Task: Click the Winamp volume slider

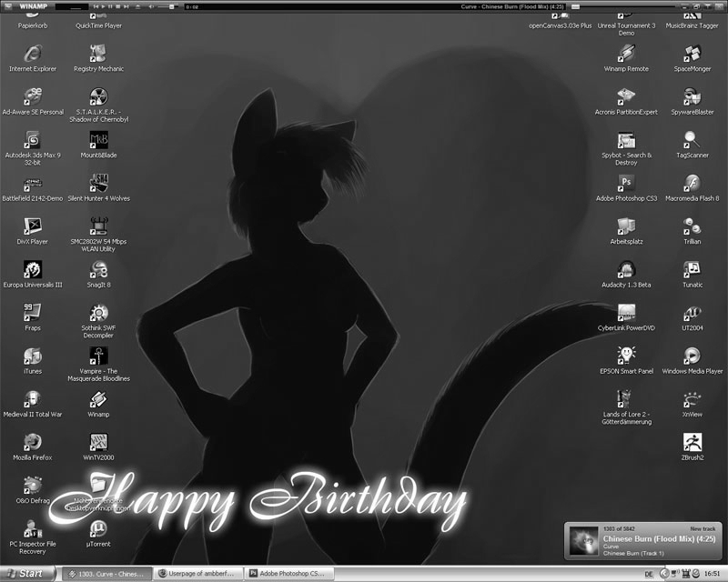Action: click(x=168, y=6)
